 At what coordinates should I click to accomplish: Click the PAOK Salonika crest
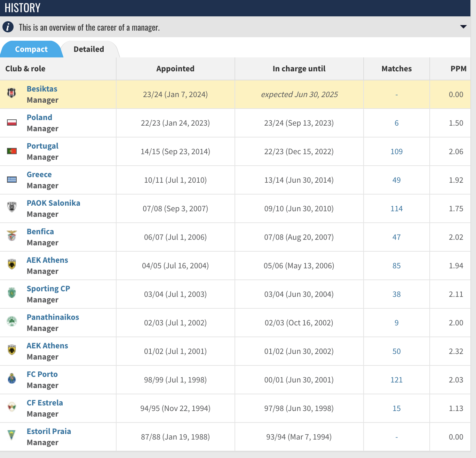[x=12, y=207]
